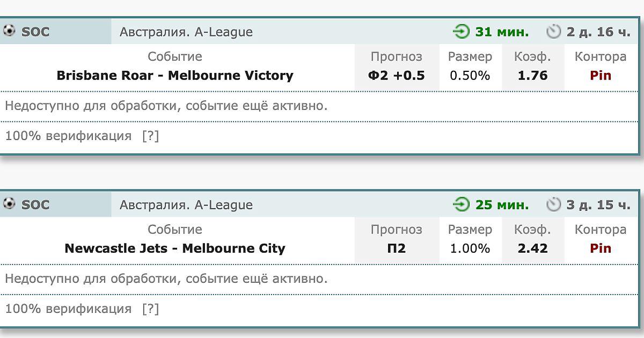
Task: Select Австралия. A-League in second card
Action: (x=186, y=205)
